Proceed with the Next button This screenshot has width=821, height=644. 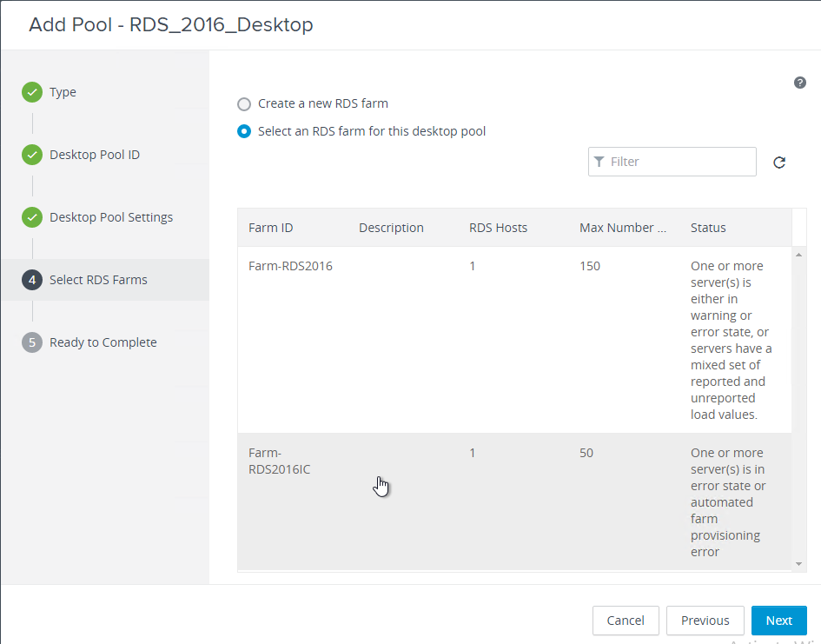click(x=778, y=621)
